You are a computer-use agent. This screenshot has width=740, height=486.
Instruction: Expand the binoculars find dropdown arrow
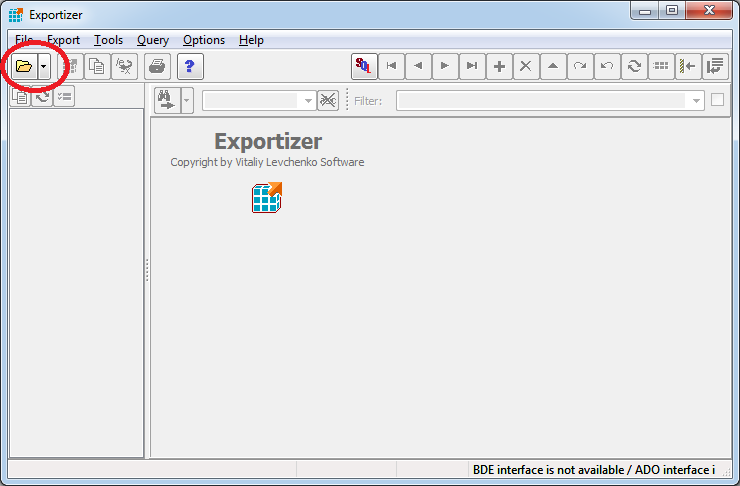[187, 101]
